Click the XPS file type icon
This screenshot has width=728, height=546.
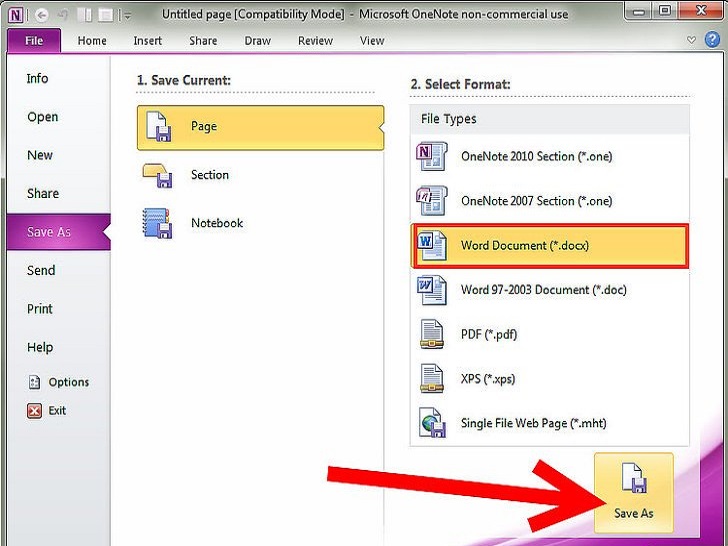click(432, 379)
